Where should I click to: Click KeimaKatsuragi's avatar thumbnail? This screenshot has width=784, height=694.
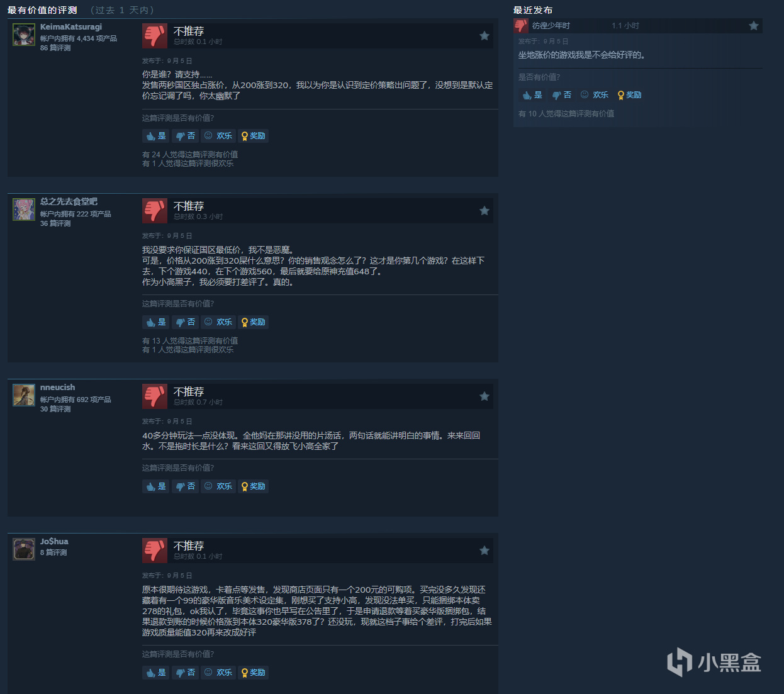(24, 35)
